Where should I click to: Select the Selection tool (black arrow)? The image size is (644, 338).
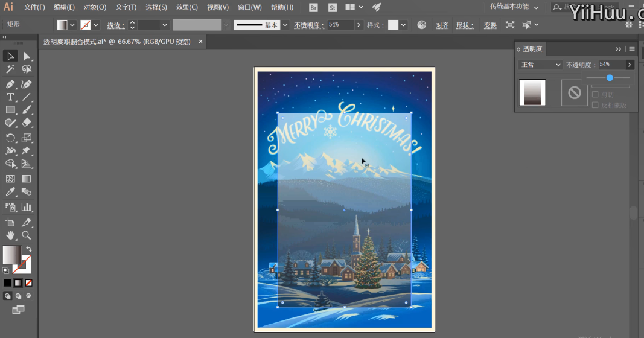10,56
